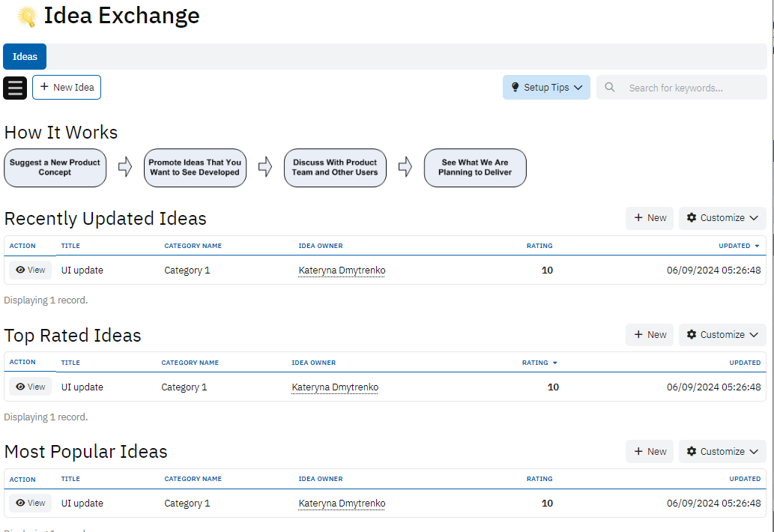The height and width of the screenshot is (532, 774).
Task: View UI update in Recently Updated Ideas
Action: tap(31, 270)
